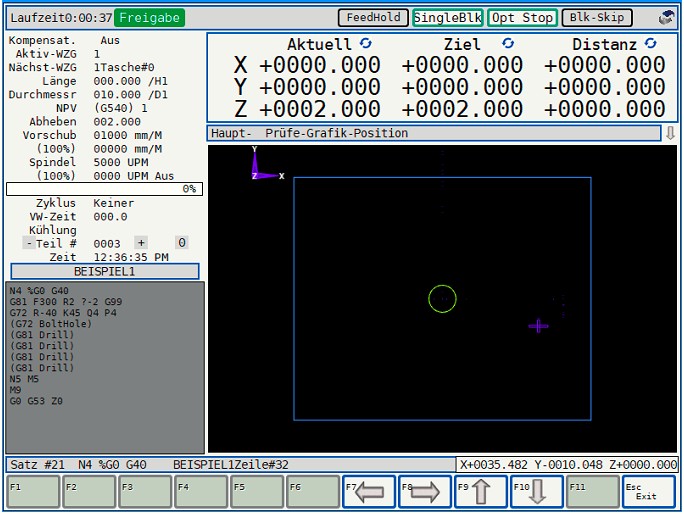Click the 0% progress bar
The image size is (684, 514).
tap(105, 189)
